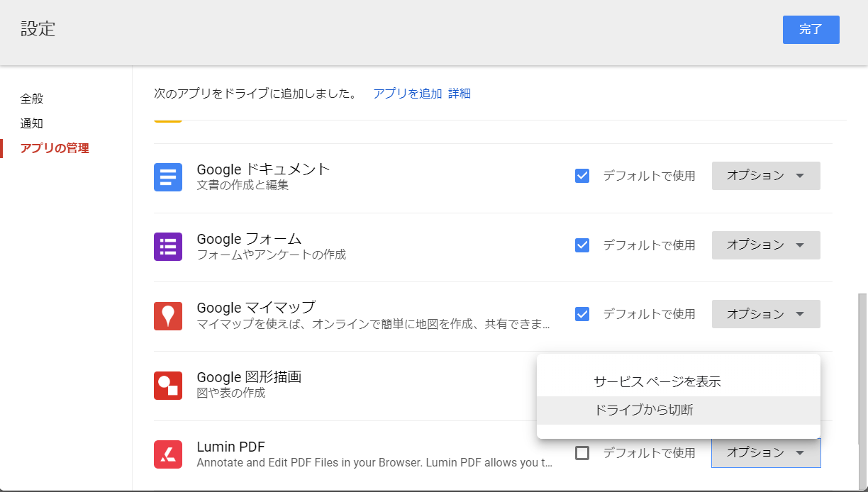Uncheck デフォルトで使用 for Google フォーム

(x=582, y=245)
